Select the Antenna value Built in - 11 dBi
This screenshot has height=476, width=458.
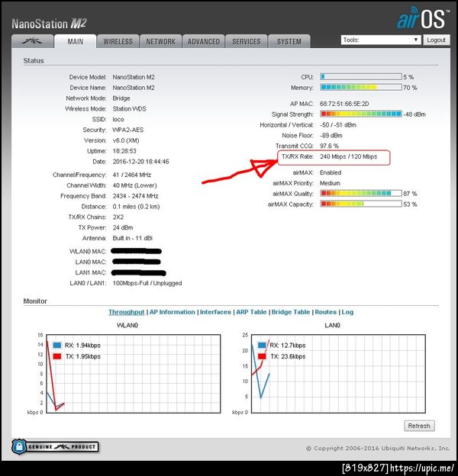(132, 238)
